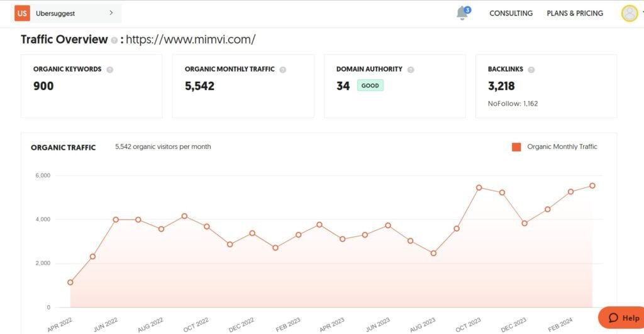Click the 3,218 backlinks value

click(501, 86)
